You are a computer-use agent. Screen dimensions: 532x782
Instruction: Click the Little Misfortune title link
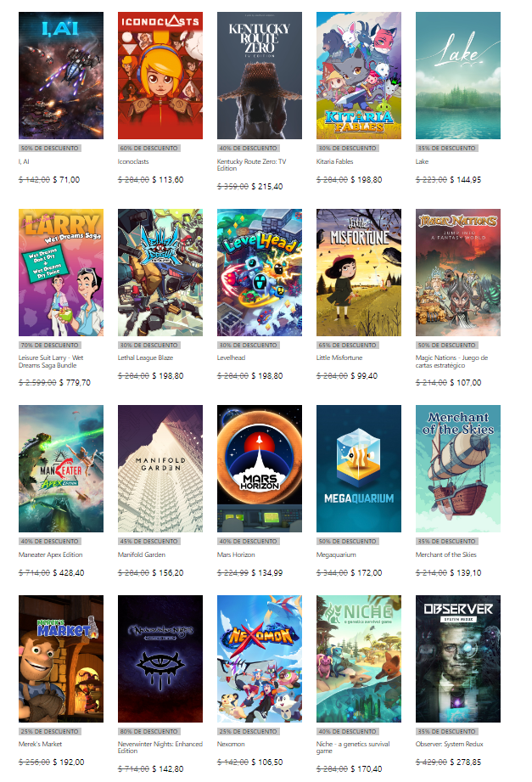coord(339,357)
